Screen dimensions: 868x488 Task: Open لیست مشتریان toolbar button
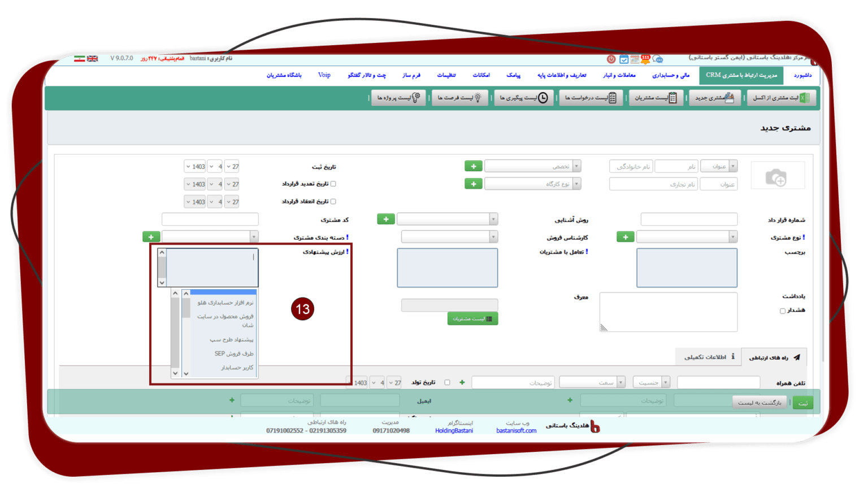click(656, 98)
